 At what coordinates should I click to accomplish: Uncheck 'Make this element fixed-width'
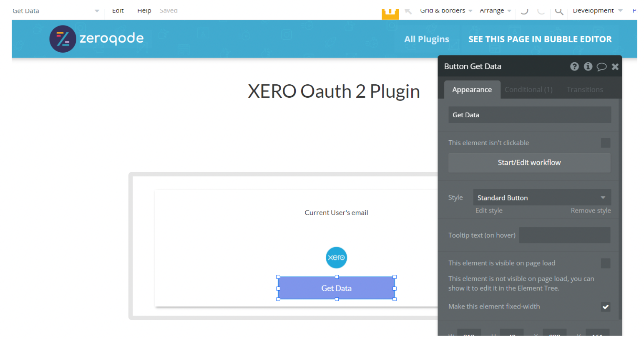605,307
